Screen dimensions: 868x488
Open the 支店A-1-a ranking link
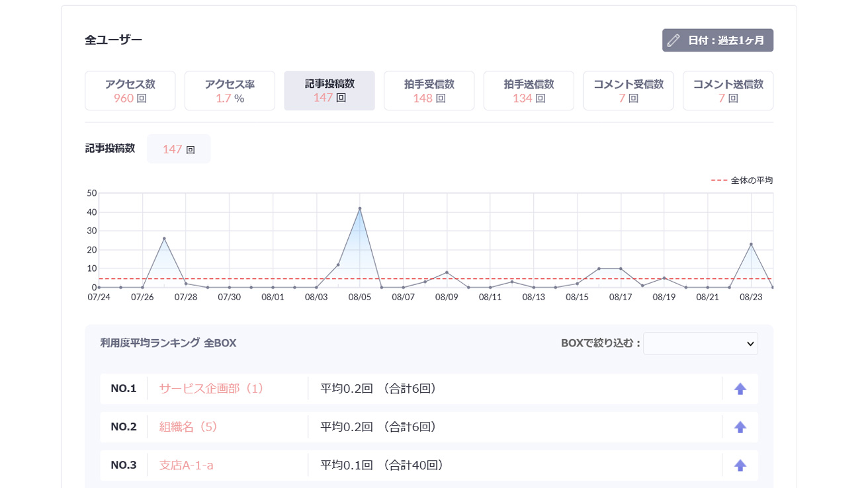click(x=186, y=466)
